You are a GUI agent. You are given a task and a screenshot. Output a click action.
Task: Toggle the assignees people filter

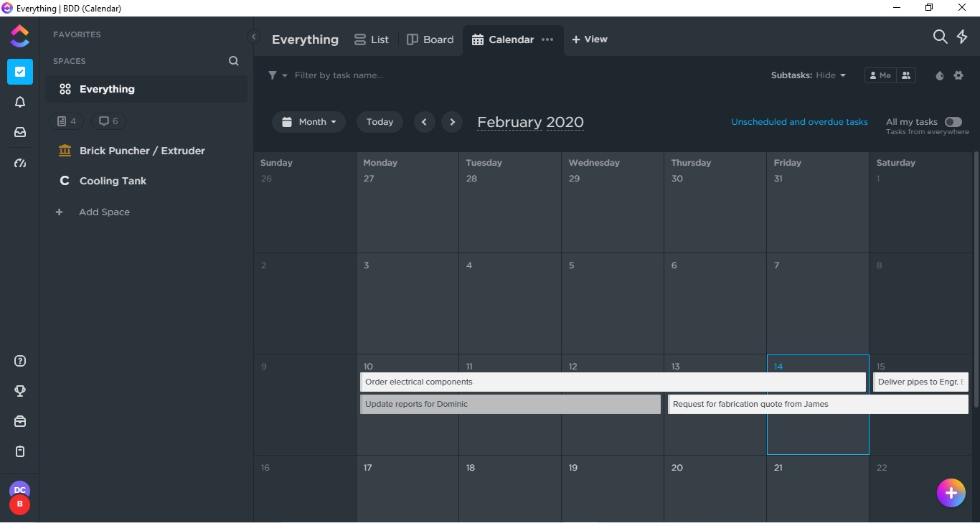(x=906, y=75)
